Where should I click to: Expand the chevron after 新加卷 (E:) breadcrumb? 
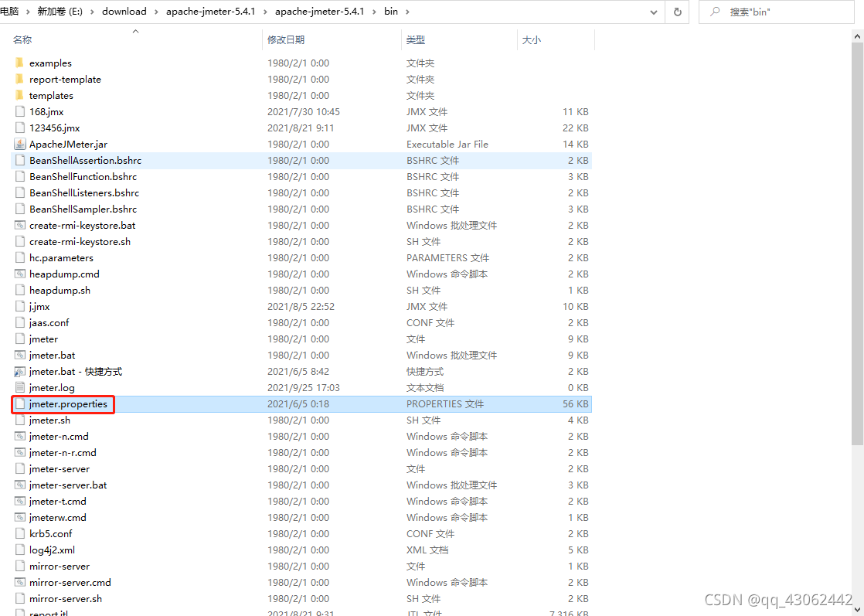(93, 12)
